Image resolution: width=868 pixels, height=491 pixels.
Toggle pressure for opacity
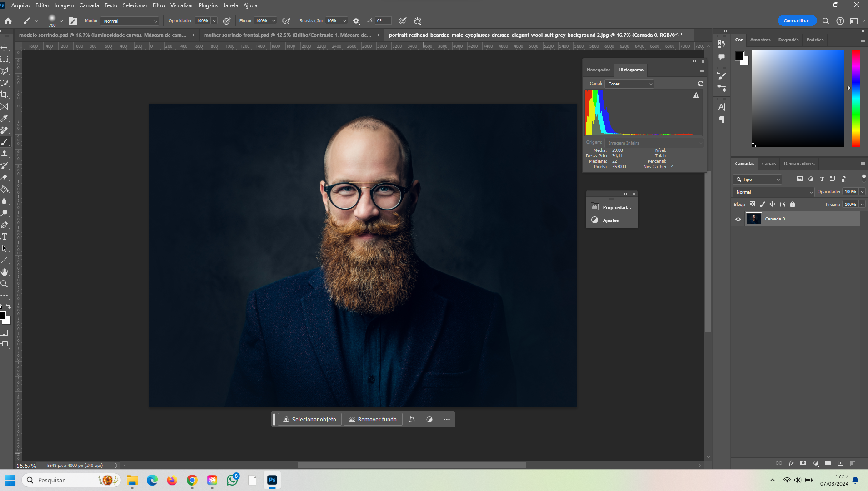pos(227,21)
